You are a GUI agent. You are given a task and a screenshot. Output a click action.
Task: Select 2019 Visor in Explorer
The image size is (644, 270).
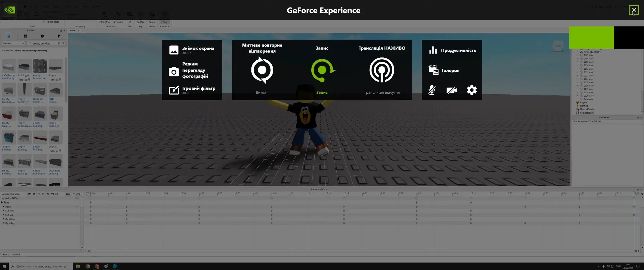tap(588, 96)
